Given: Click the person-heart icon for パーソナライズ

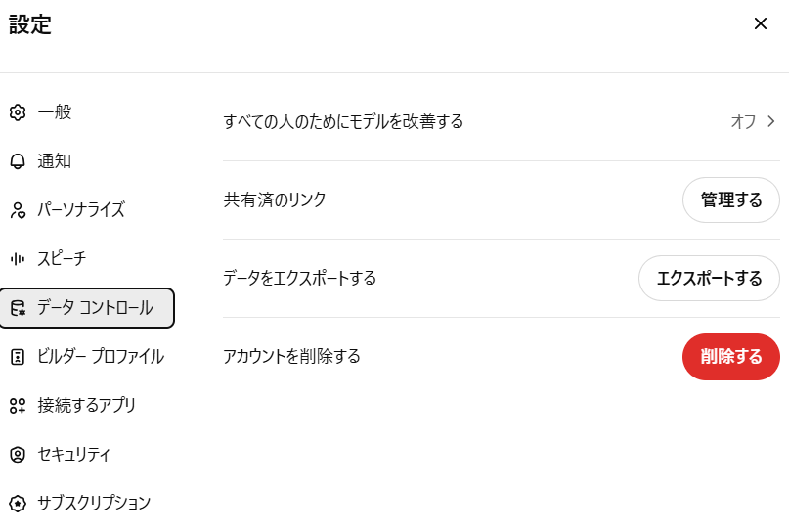Looking at the screenshot, I should coord(18,210).
